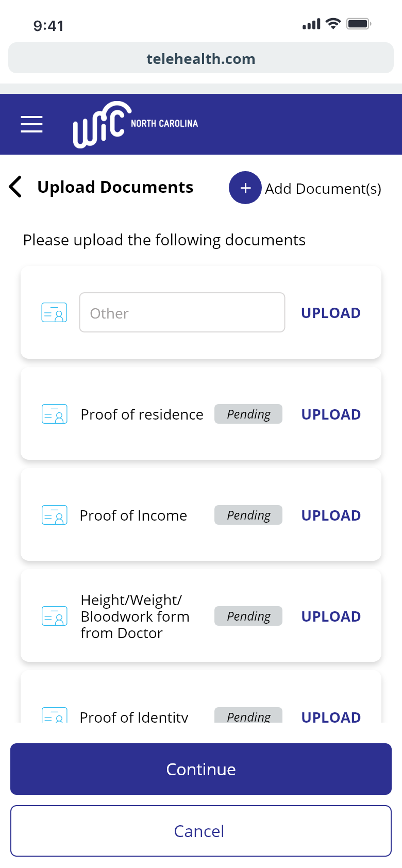Tap the telehealth.com address bar

(x=201, y=58)
